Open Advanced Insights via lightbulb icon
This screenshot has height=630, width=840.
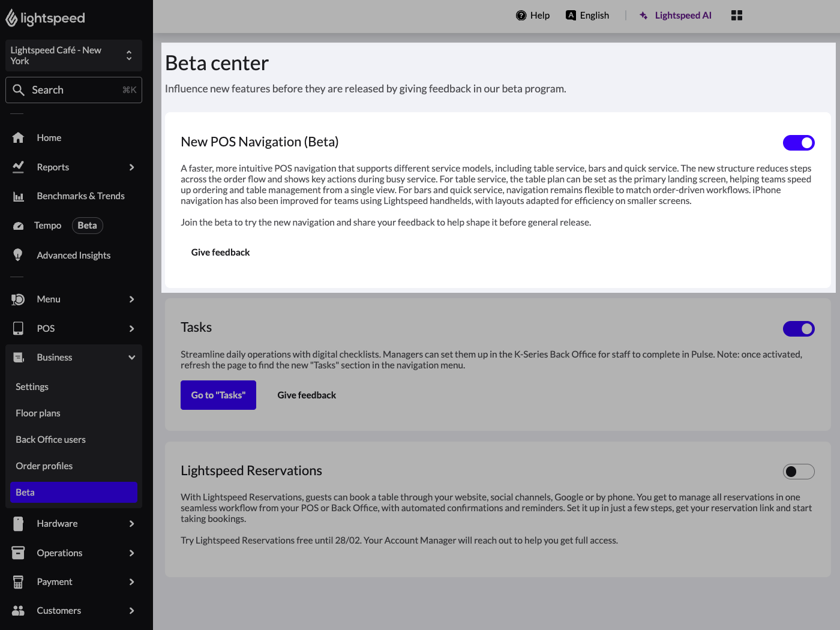tap(18, 255)
